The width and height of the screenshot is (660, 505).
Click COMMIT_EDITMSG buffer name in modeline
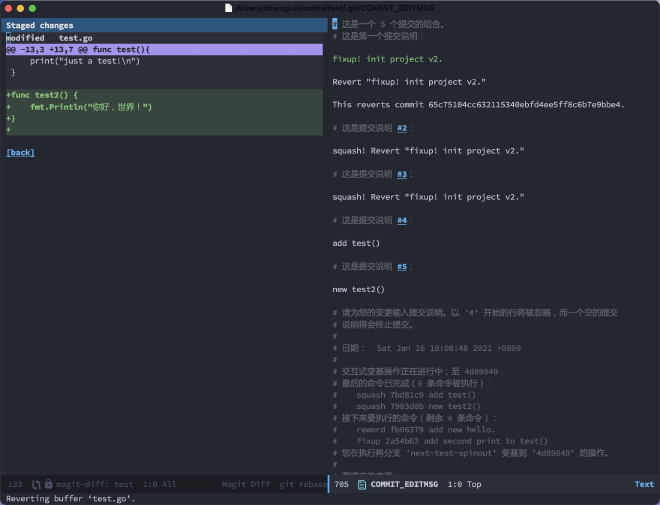(x=404, y=484)
